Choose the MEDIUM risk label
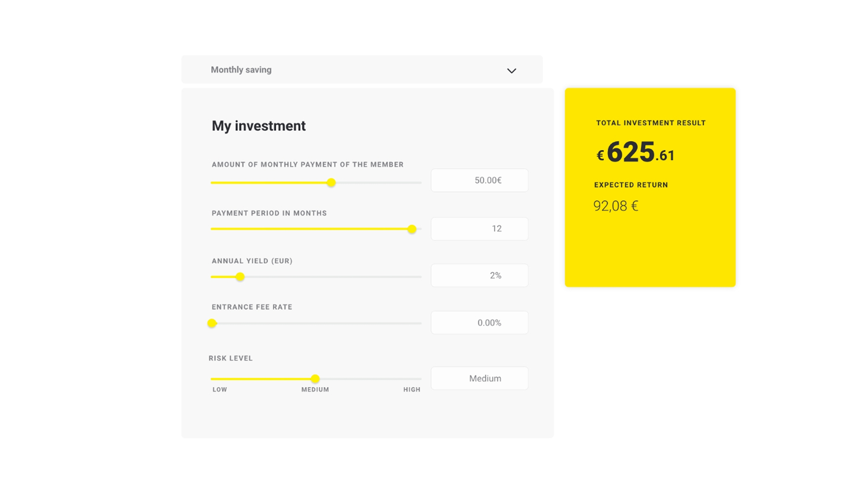Screen dimensions: 868x487 [x=315, y=390]
